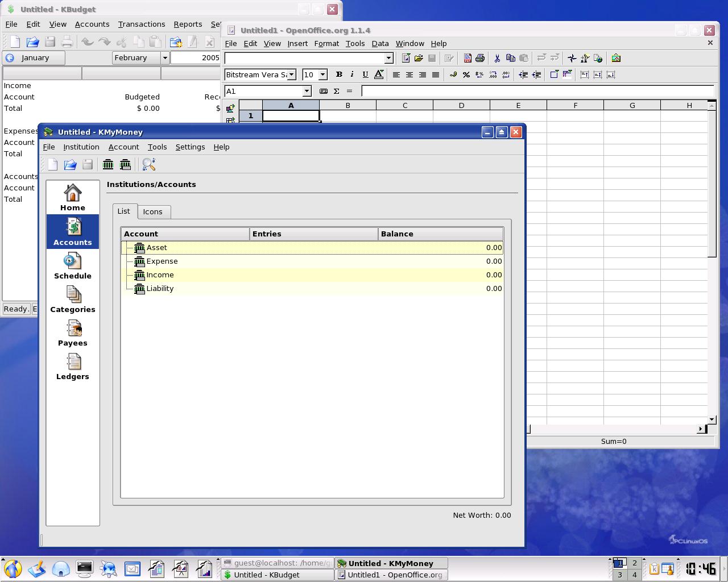Select the Liability account row
728x582 pixels.
coord(312,289)
